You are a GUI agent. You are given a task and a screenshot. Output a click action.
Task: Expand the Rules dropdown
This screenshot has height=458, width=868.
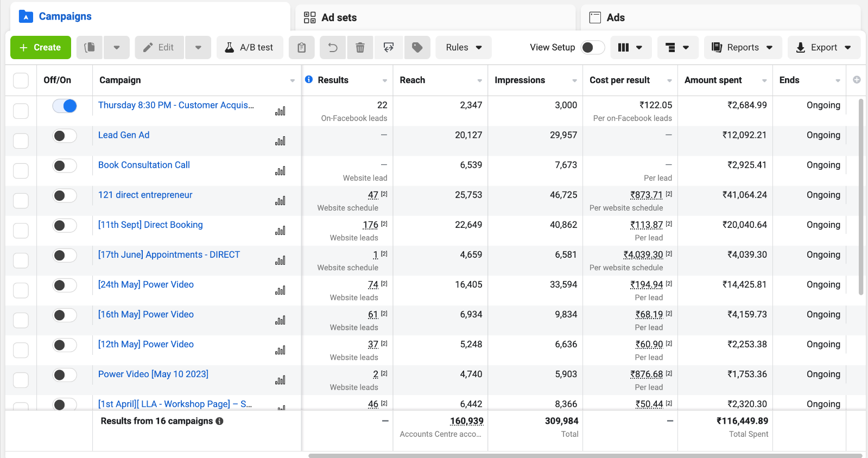pyautogui.click(x=464, y=48)
